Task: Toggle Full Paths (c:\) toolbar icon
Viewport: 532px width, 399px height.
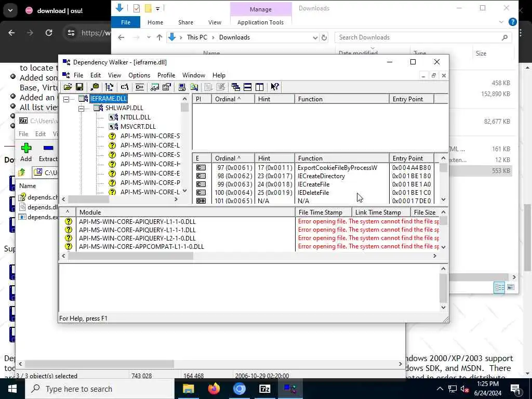Action: (125, 87)
